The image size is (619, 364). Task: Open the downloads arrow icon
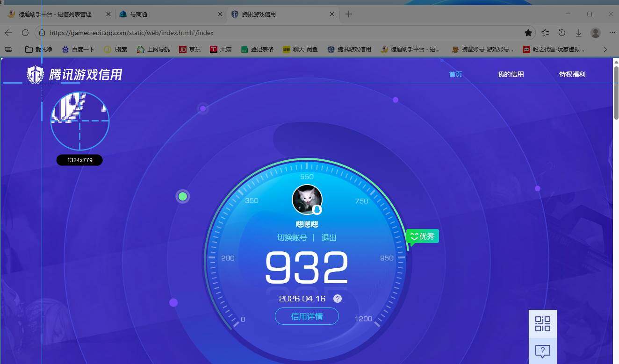[x=579, y=33]
